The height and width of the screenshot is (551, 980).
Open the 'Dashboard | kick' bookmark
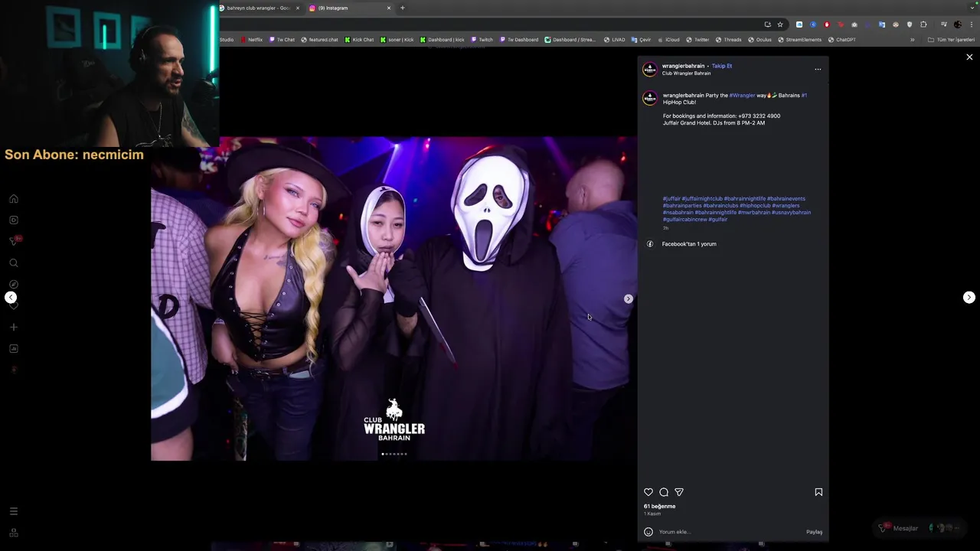tap(442, 40)
